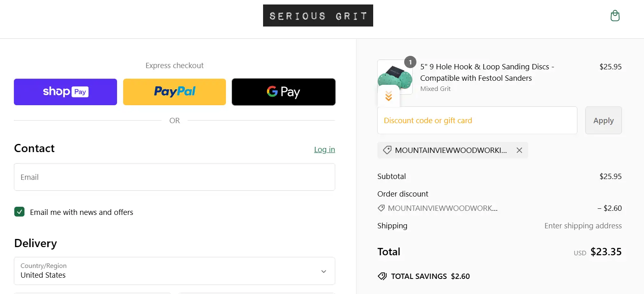The width and height of the screenshot is (644, 294).
Task: Focus the Email input field
Action: click(175, 177)
